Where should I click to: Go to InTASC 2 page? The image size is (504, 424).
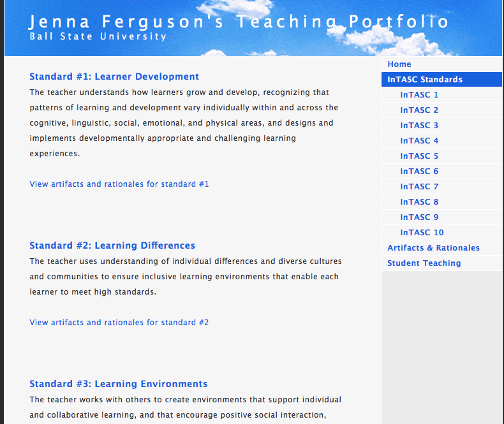[419, 110]
